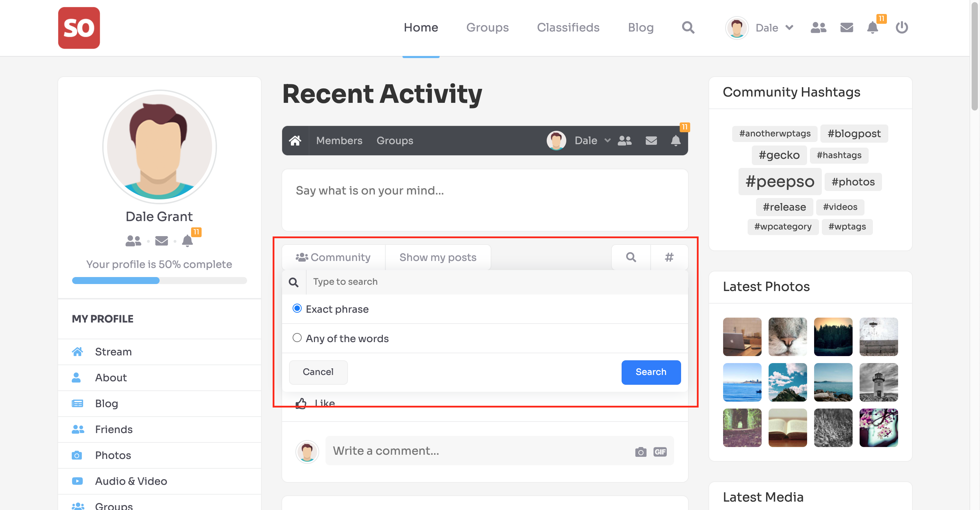Focus the Type to search field
Image resolution: width=980 pixels, height=510 pixels.
click(x=497, y=282)
